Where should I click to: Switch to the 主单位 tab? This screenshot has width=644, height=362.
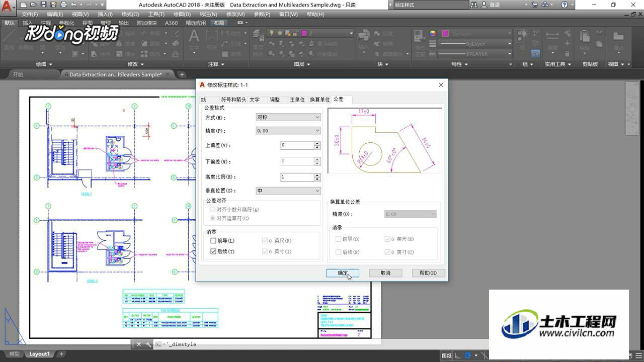(297, 100)
